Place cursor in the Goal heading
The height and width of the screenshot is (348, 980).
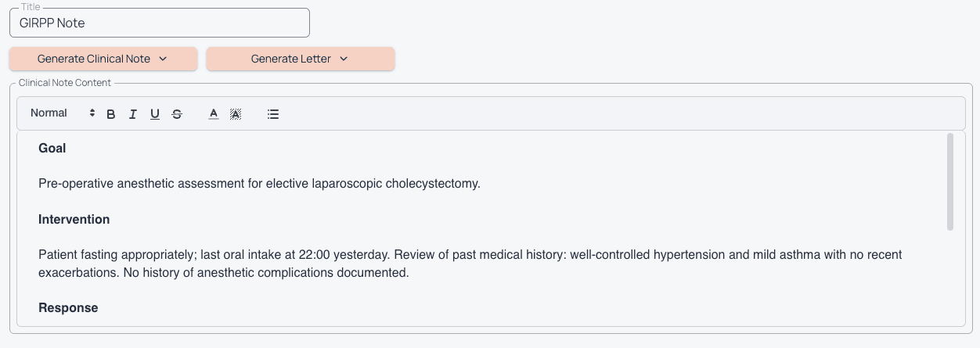click(52, 149)
